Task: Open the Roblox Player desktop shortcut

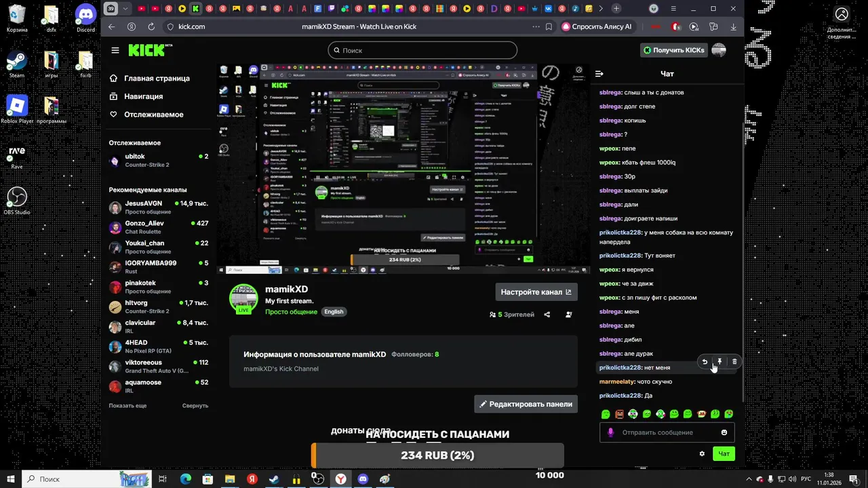Action: pyautogui.click(x=16, y=110)
